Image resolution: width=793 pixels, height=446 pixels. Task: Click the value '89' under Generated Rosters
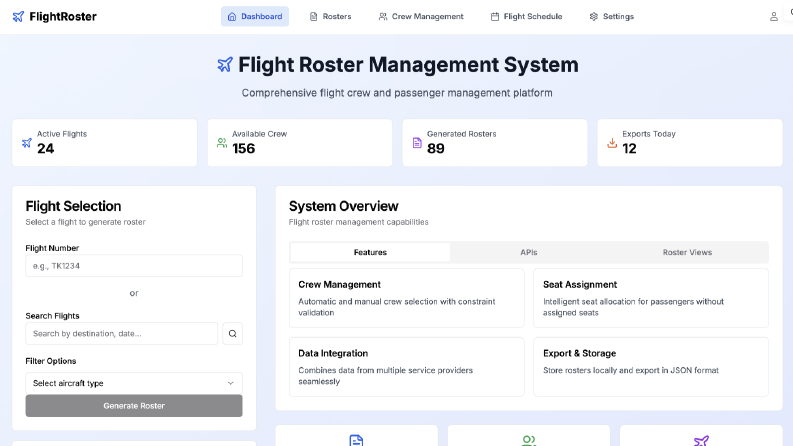435,149
